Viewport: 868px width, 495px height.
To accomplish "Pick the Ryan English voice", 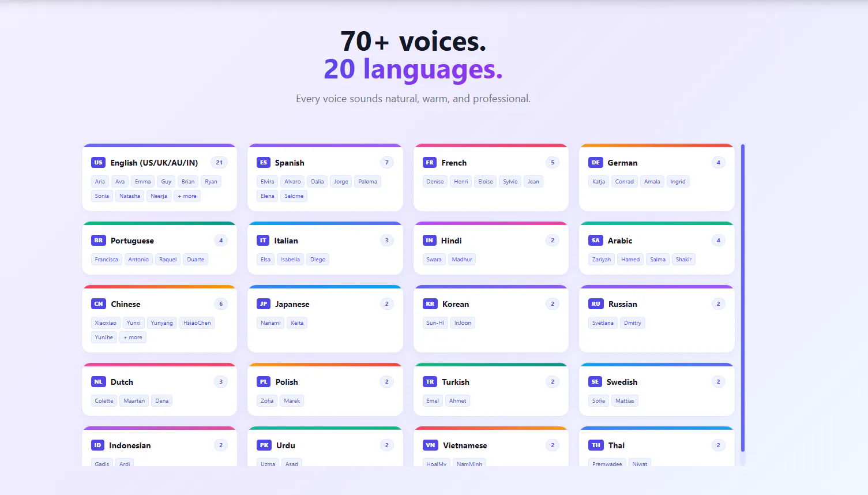I will [211, 182].
